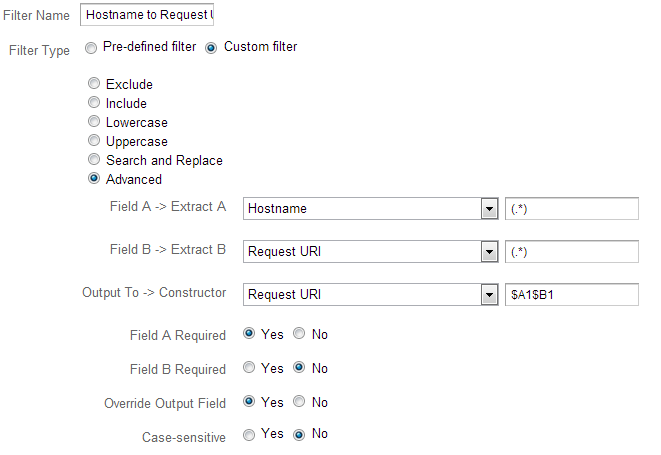Set Case-sensitive to No

[299, 435]
